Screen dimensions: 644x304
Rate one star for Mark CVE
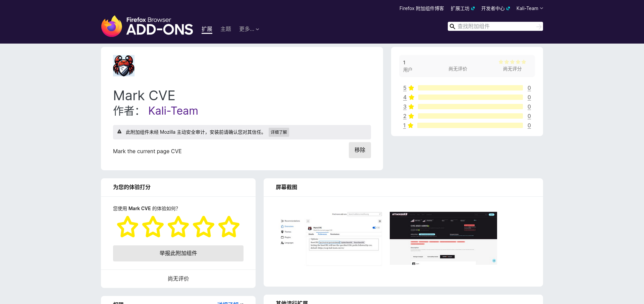pos(127,227)
